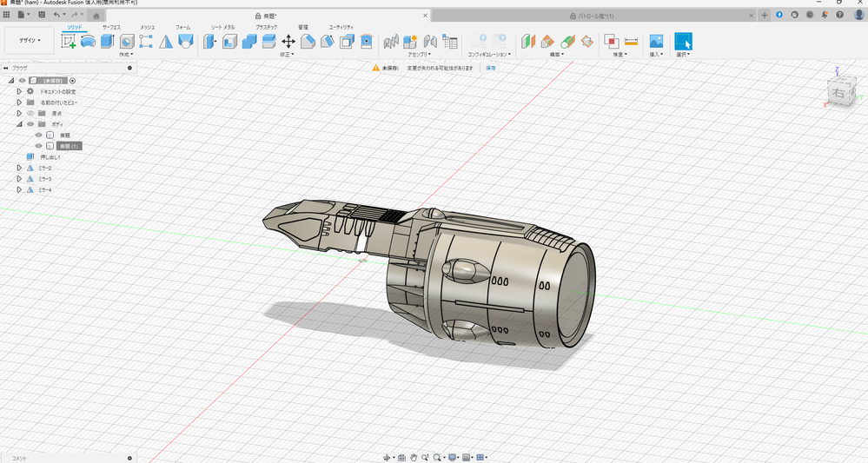
Task: Expand 原点 folder node
Action: 19,114
